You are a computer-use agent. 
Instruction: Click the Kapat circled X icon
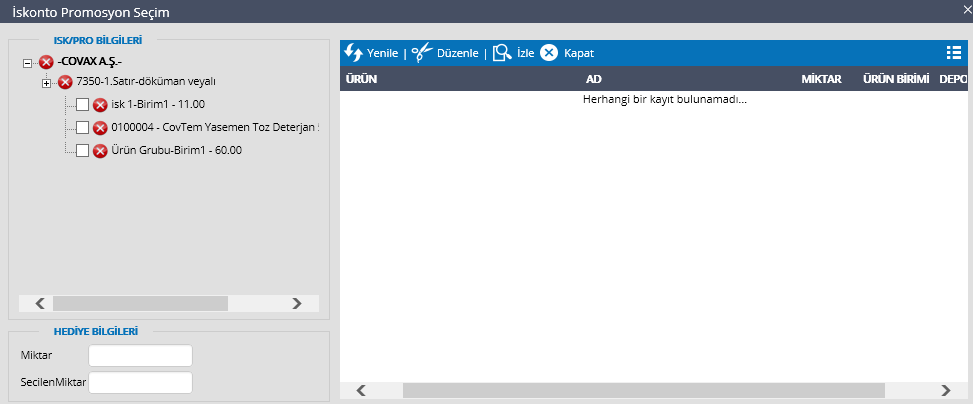tap(549, 53)
